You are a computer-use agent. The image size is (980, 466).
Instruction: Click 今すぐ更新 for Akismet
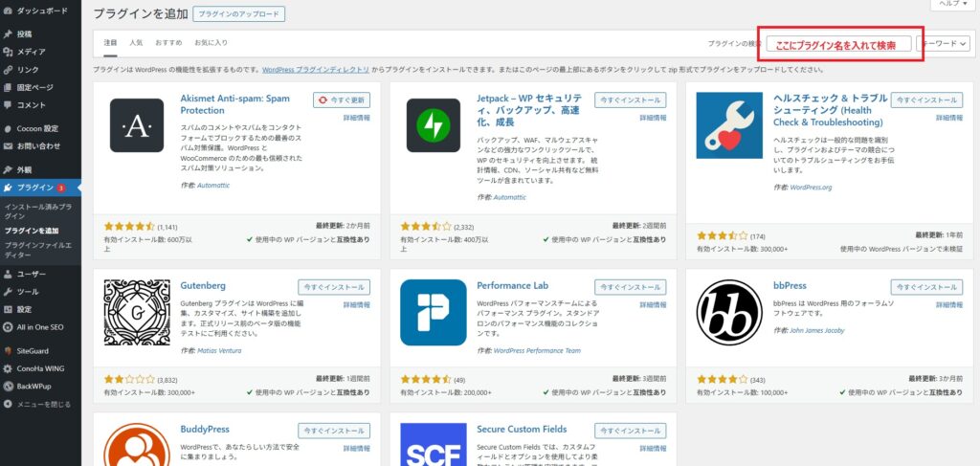[342, 100]
